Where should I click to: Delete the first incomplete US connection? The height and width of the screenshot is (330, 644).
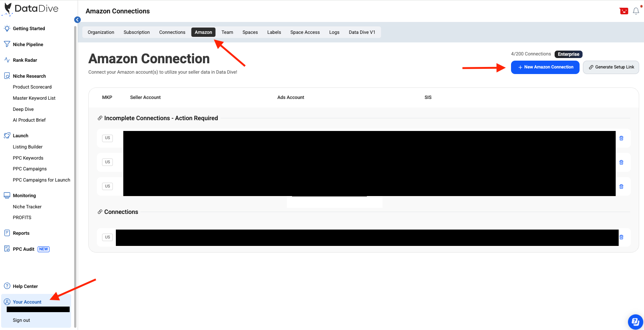click(621, 138)
